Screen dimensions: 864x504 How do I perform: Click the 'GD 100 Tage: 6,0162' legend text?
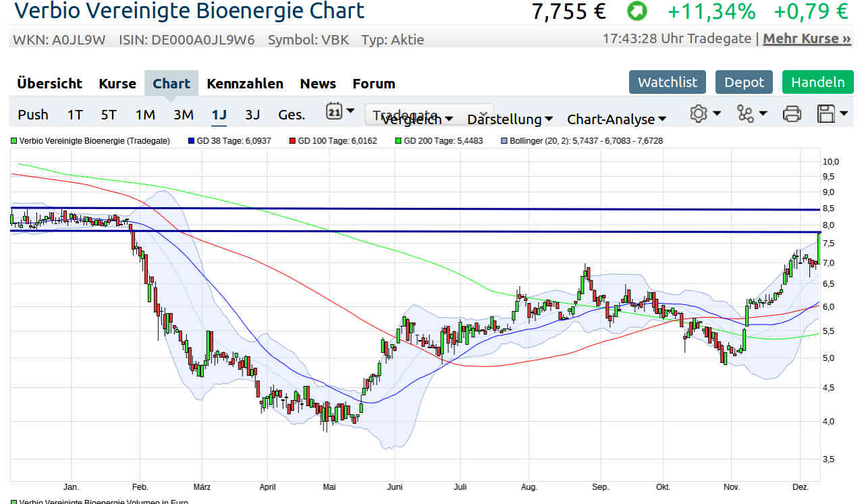pos(337,141)
